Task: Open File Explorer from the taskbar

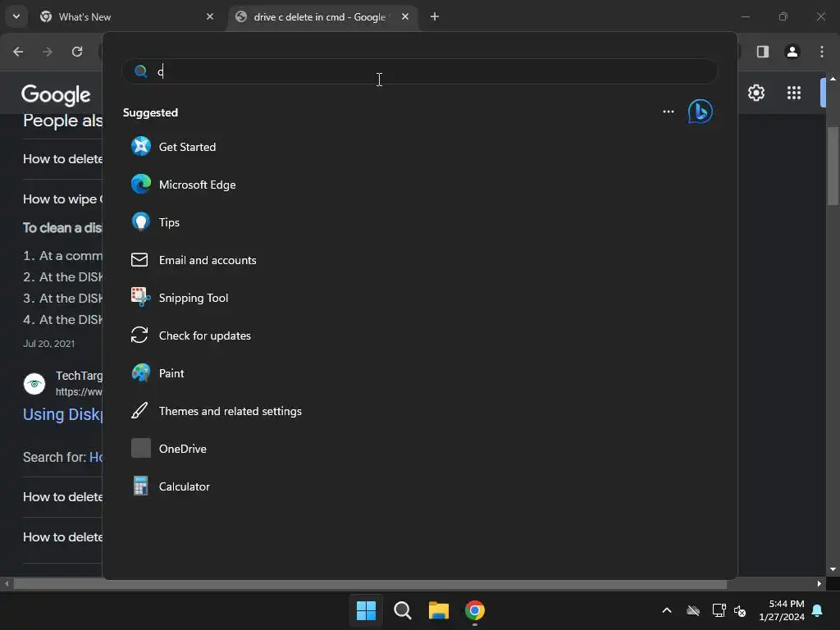Action: (x=439, y=610)
